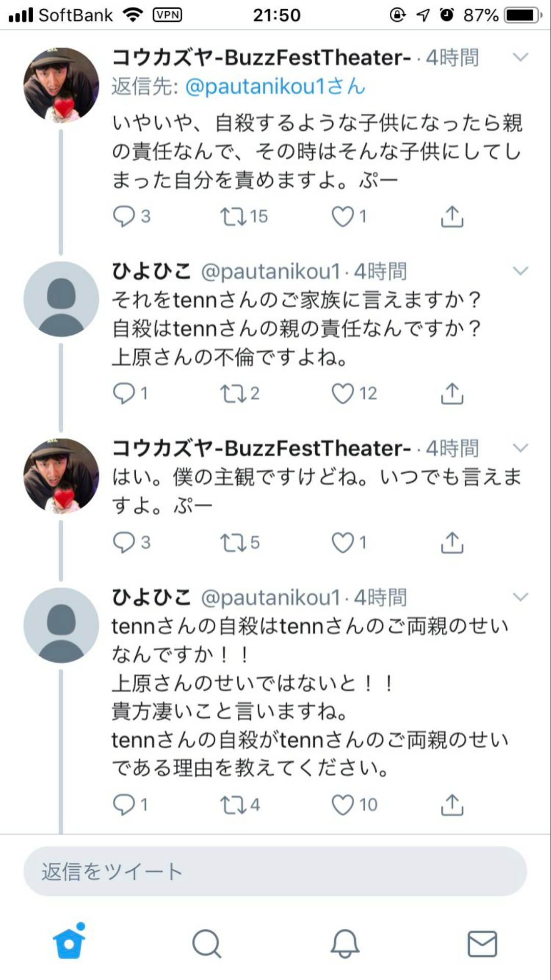Viewport: 551px width, 980px height.
Task: Tap the 返信をツイート reply field
Action: tap(275, 871)
